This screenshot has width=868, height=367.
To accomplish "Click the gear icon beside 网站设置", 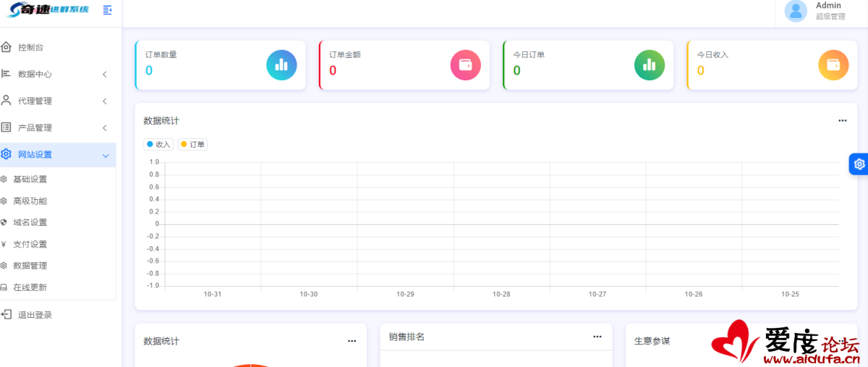I will (x=6, y=154).
